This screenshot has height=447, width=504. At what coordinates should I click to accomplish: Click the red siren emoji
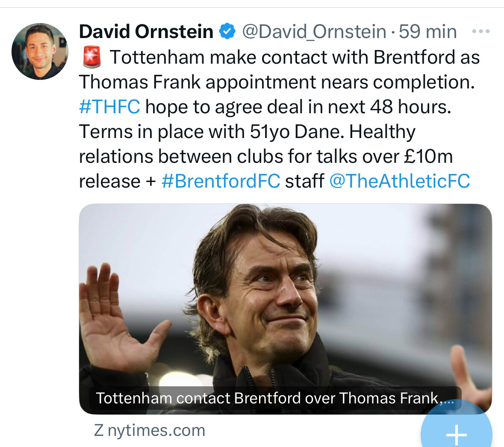click(x=91, y=58)
